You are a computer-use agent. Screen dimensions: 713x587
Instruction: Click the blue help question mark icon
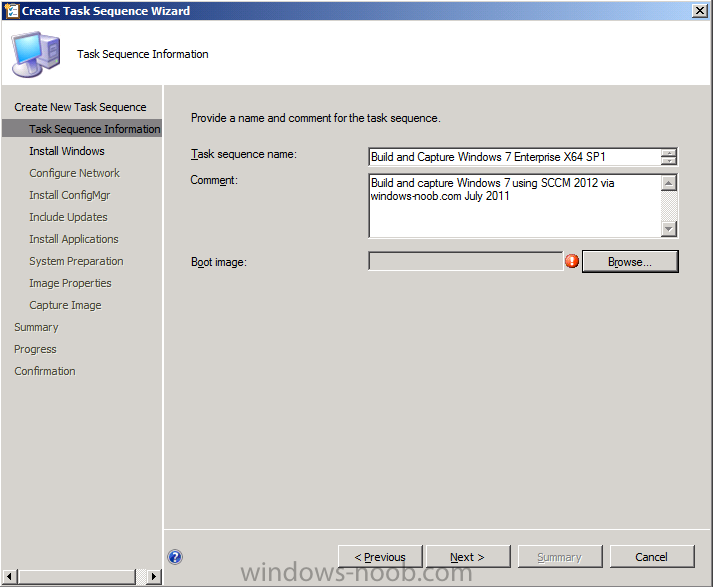[x=175, y=557]
